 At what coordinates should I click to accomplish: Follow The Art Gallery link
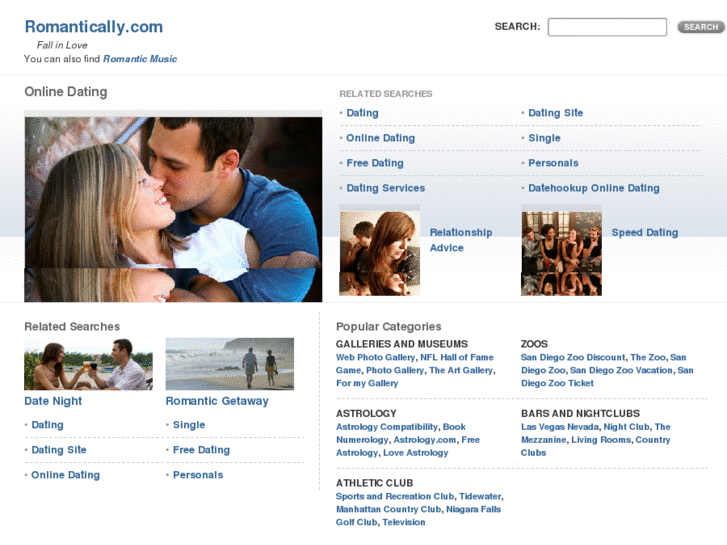click(x=460, y=370)
